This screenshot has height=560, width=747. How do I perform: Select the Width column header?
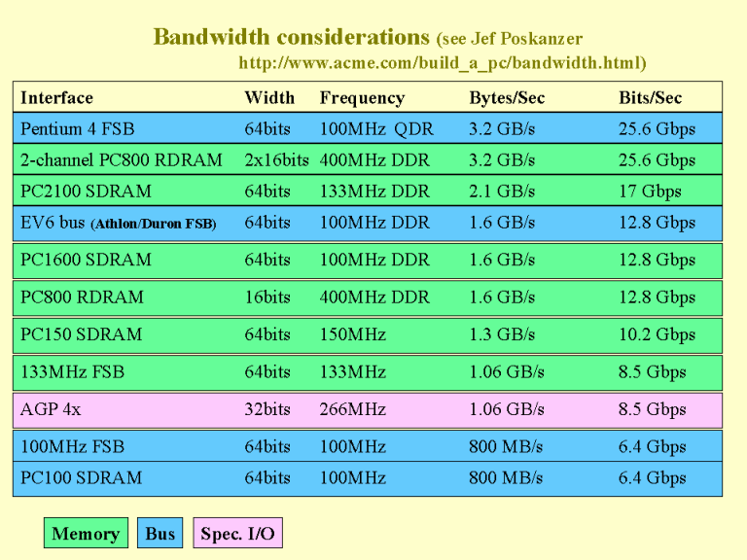(x=269, y=97)
